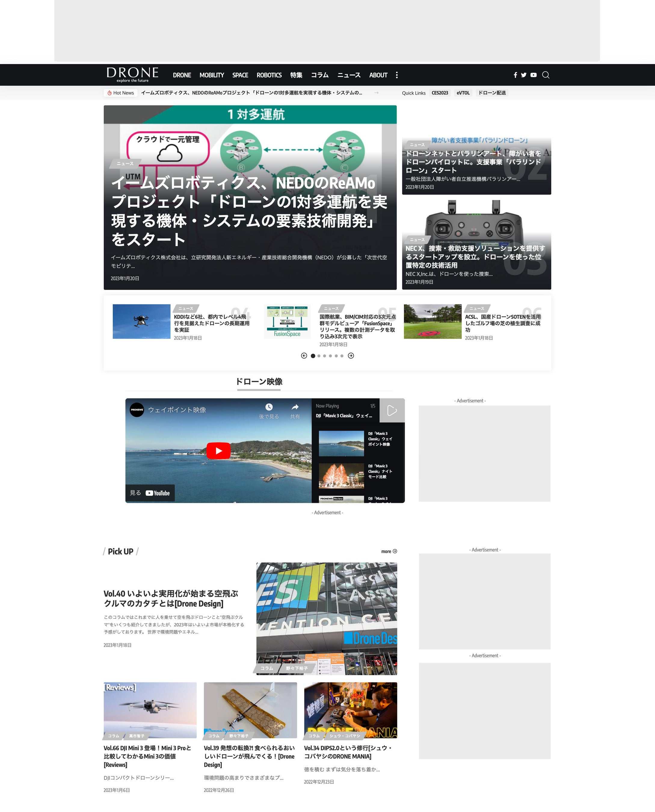Open the three-dot more menu in navigation
655x812 pixels.
pyautogui.click(x=397, y=75)
